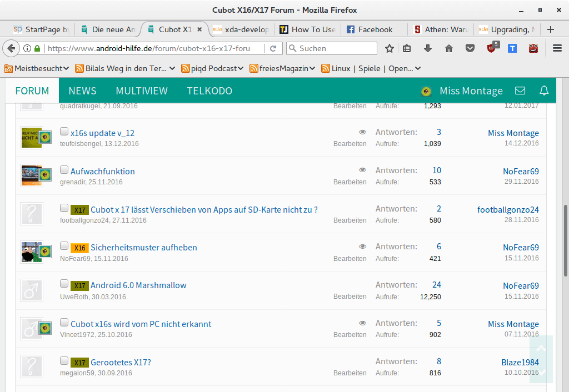This screenshot has height=392, width=569.
Task: Check the box for Aufwachfunktion thread
Action: point(64,170)
